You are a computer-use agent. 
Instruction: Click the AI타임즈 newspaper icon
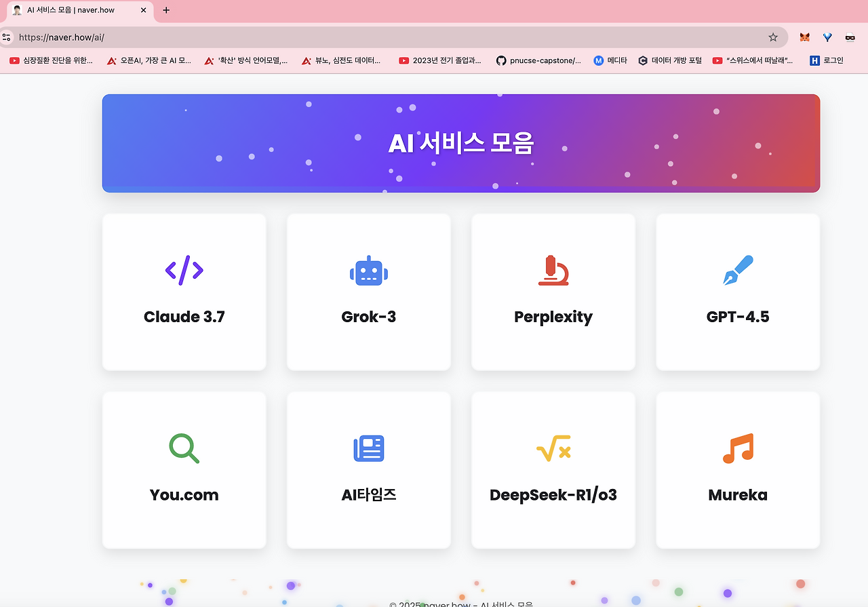[x=369, y=448]
